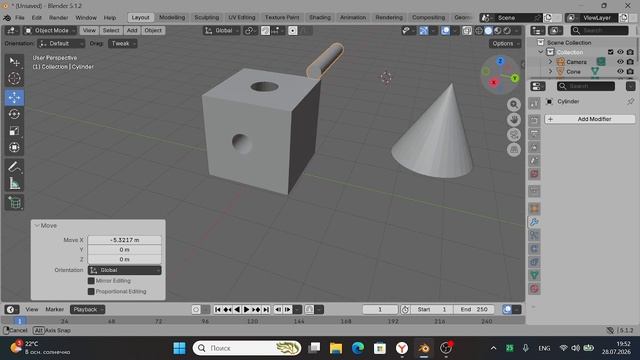Screen dimensions: 640x360
Task: Pick the Add Cube tool
Action: (x=14, y=203)
